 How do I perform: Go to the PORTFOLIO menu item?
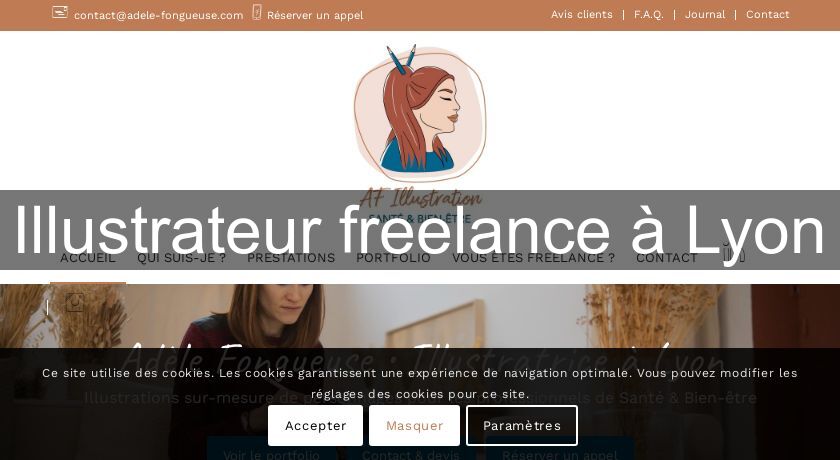pyautogui.click(x=393, y=258)
